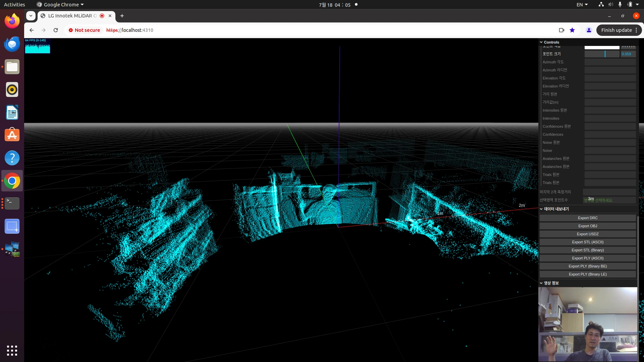Click Export STL (Binary)

588,250
